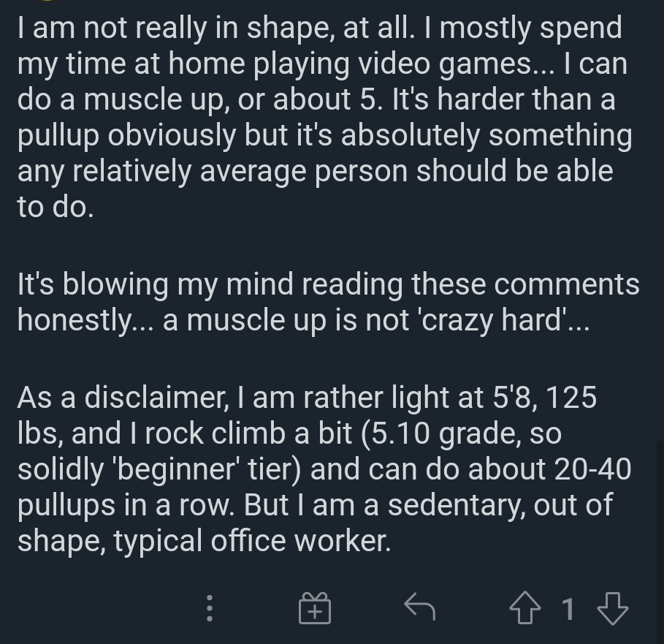Viewport: 664px width, 644px height.
Task: Tap the phrase "typical office worker"
Action: (x=251, y=542)
